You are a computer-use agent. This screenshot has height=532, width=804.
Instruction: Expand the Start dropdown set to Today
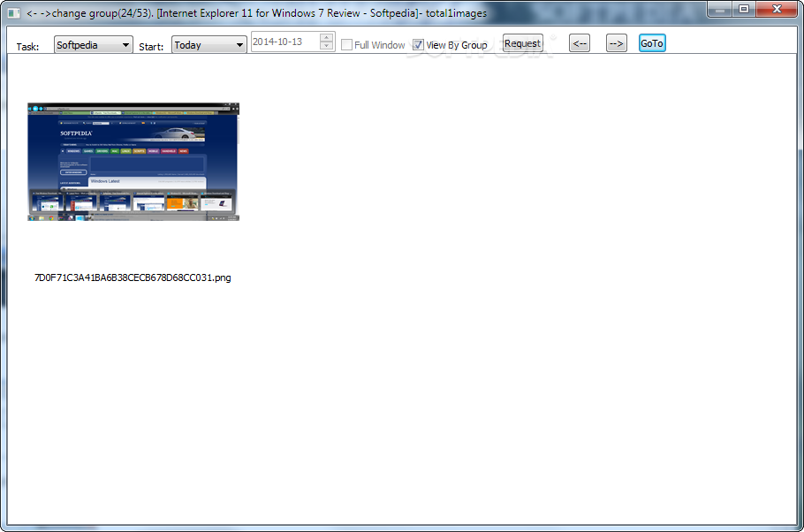click(209, 45)
